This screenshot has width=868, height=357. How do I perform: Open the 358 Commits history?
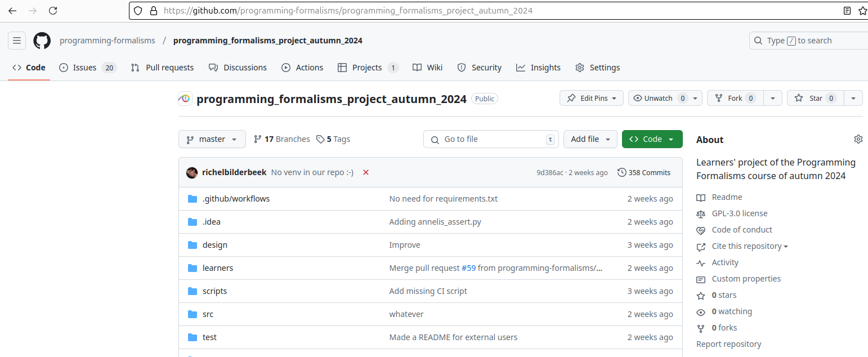pyautogui.click(x=644, y=172)
